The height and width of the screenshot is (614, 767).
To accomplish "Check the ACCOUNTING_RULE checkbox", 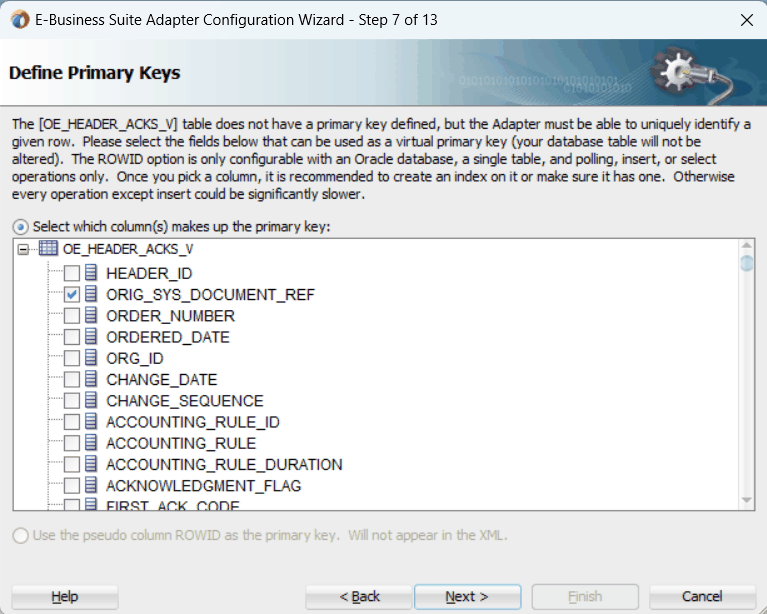I will [x=72, y=443].
